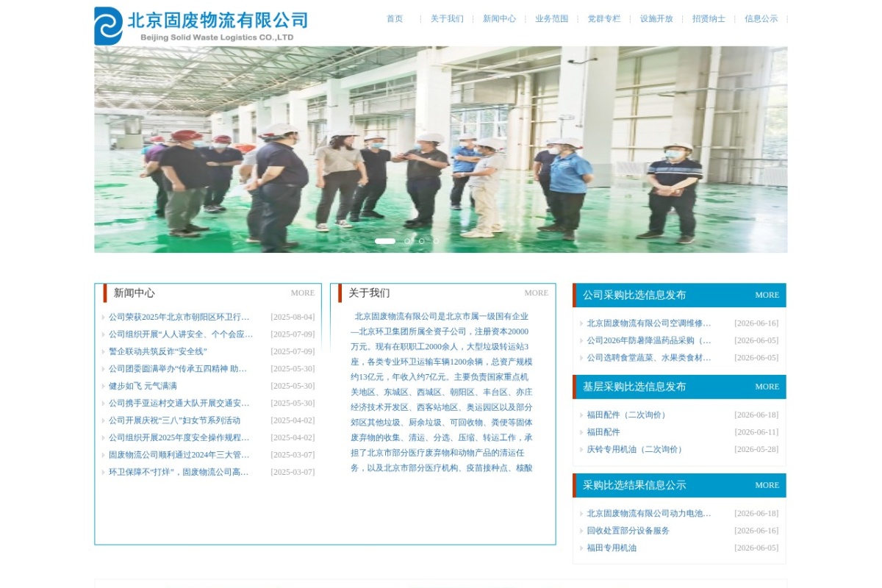Go to the 党群专栏 navigation item
882x588 pixels.
[604, 19]
